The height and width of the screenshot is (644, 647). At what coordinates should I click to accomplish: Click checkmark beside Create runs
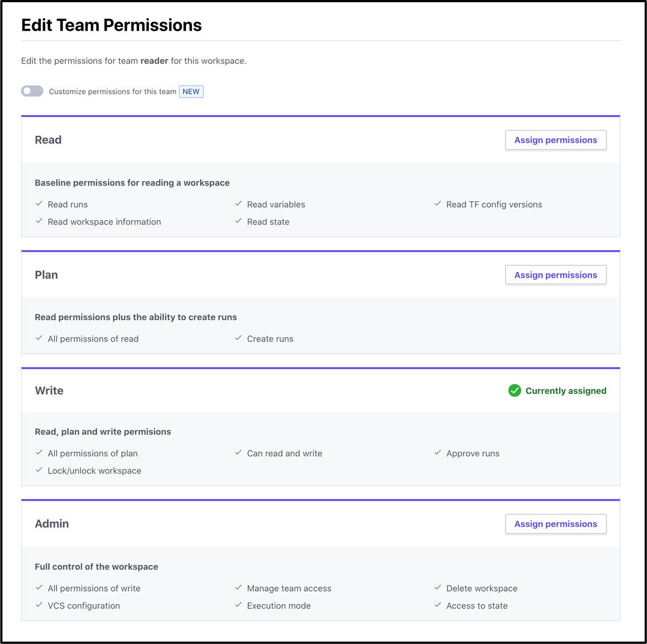[238, 338]
